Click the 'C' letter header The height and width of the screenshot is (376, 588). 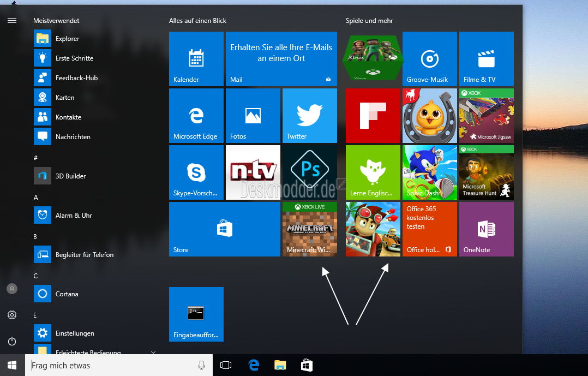[35, 276]
